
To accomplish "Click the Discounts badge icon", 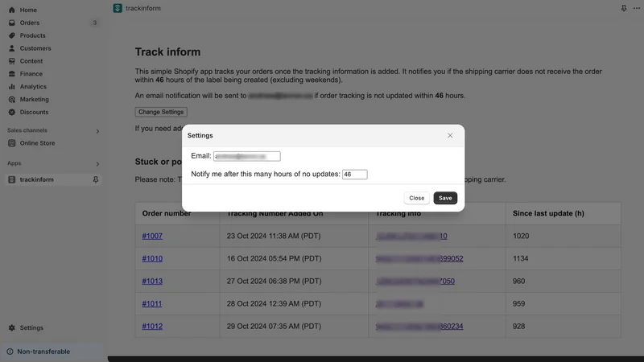I will coord(12,112).
